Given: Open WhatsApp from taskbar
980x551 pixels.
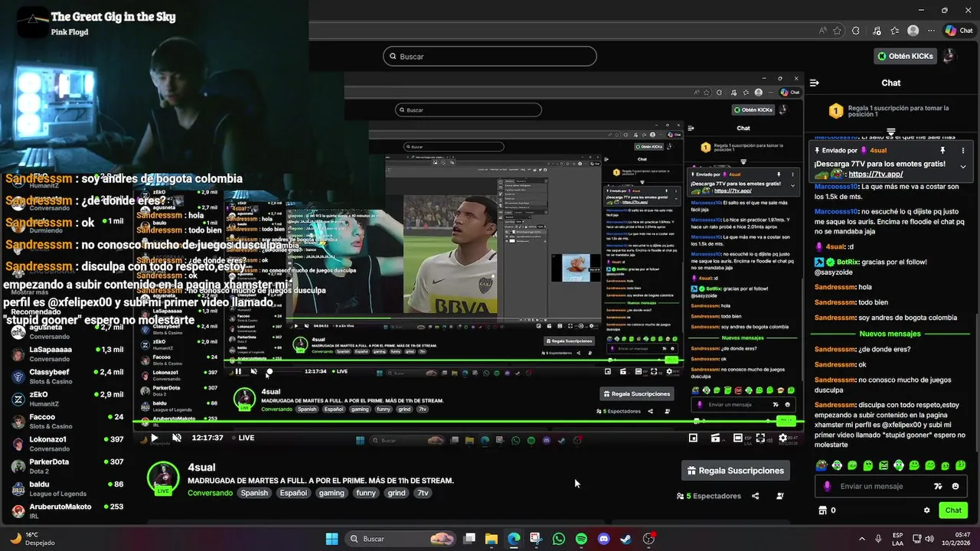Looking at the screenshot, I should pyautogui.click(x=559, y=539).
